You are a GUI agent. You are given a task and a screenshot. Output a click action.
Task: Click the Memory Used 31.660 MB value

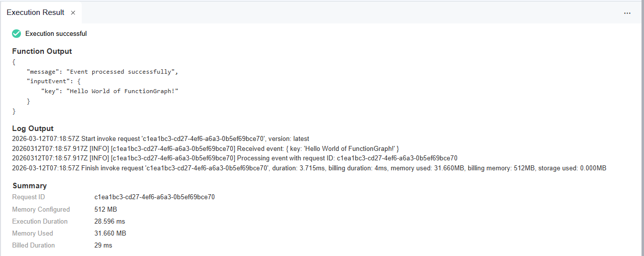tap(110, 234)
